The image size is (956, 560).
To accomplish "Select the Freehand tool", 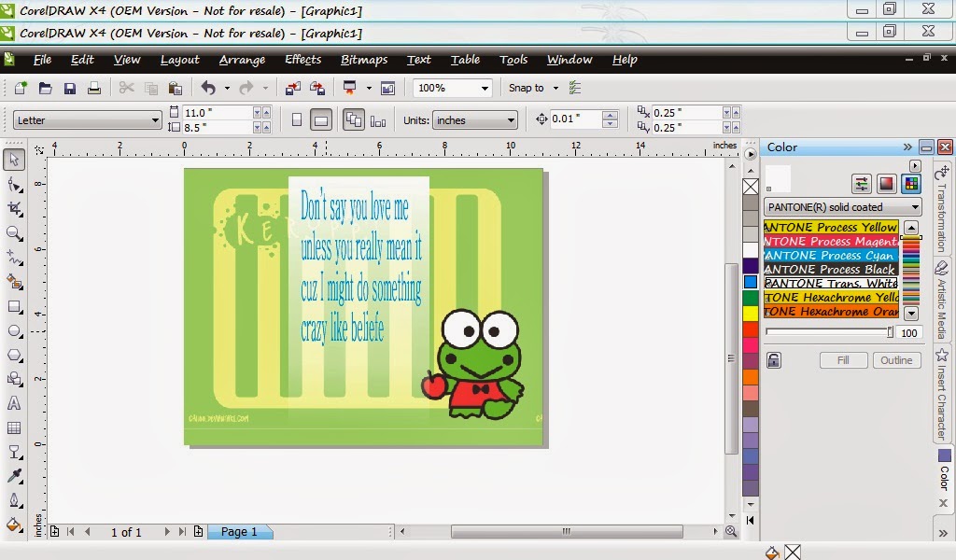I will coord(14,258).
